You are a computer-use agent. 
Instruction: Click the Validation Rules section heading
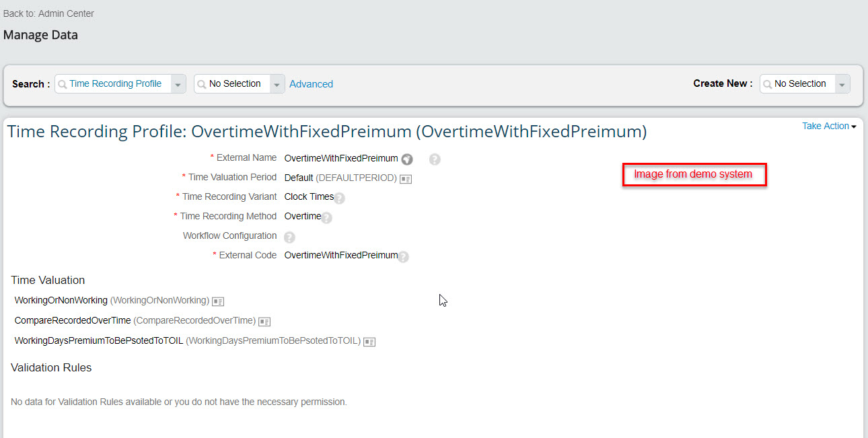click(51, 367)
